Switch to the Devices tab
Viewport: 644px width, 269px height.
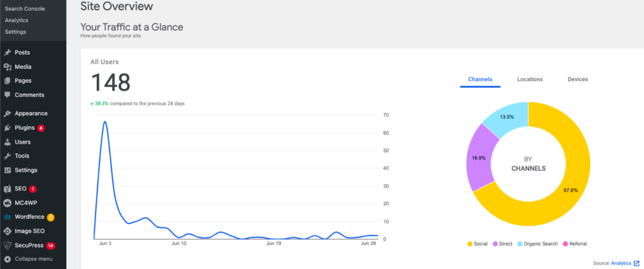[577, 79]
